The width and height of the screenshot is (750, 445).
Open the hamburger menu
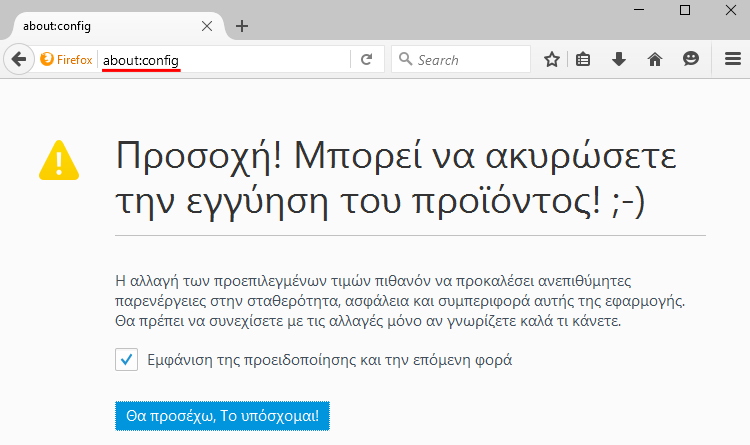733,59
